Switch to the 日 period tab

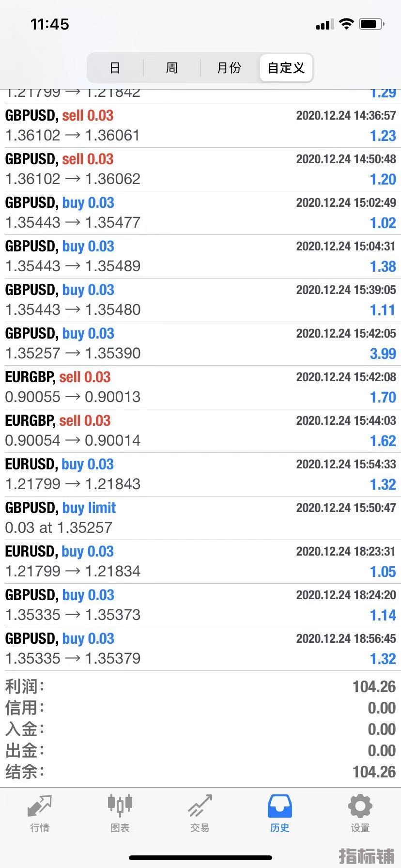click(x=115, y=68)
